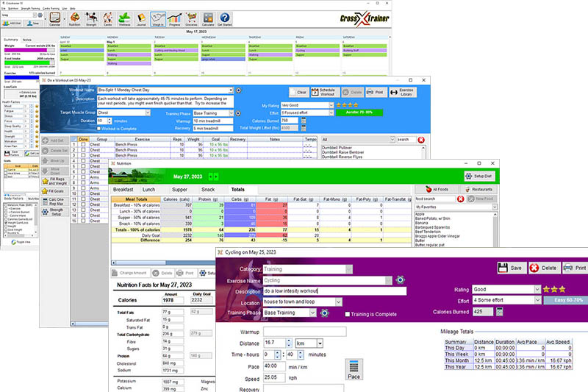
Task: Open the distance unit km dropdown
Action: (x=320, y=343)
